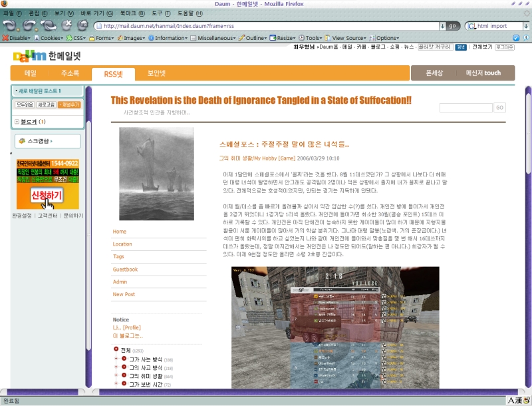The image size is (532, 406).
Task: Go back with the Back arrow button
Action: pyautogui.click(x=9, y=25)
